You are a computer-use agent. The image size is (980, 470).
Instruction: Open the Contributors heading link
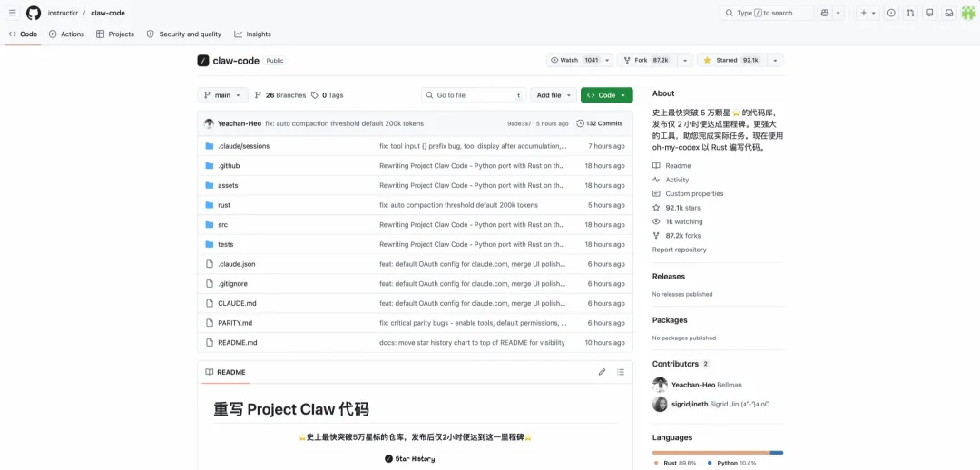(681, 364)
